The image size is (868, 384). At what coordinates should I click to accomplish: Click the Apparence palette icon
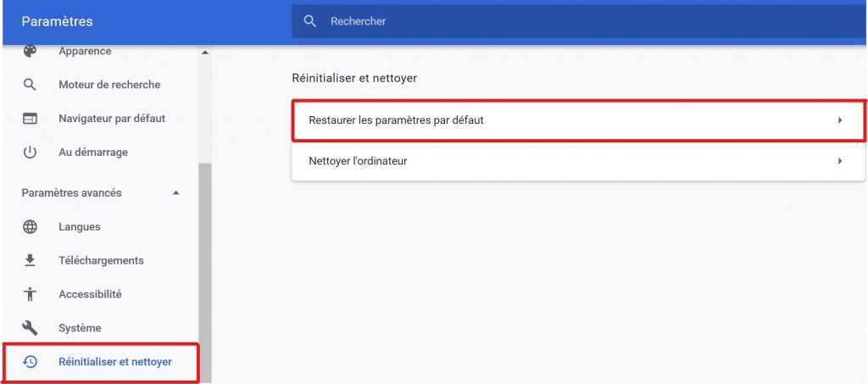click(x=30, y=51)
